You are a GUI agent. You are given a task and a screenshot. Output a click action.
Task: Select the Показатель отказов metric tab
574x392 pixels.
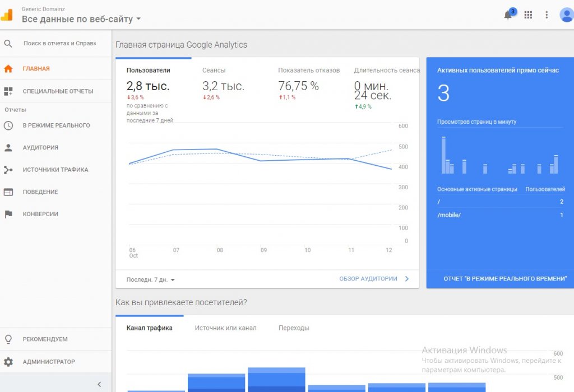[x=309, y=71]
